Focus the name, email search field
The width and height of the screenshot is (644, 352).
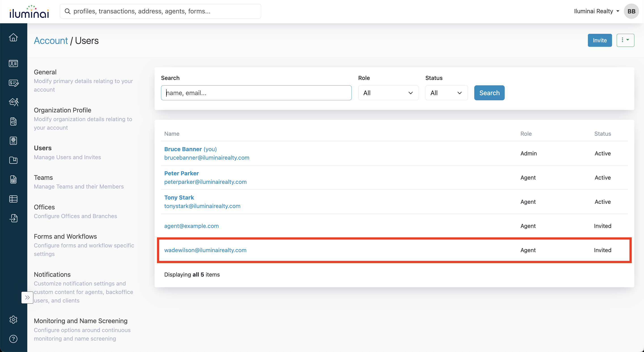point(256,93)
